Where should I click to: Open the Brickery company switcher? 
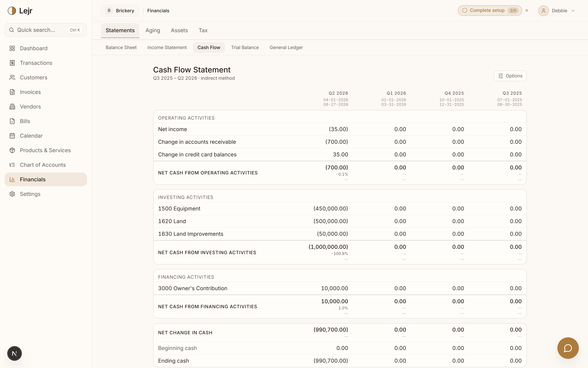120,11
